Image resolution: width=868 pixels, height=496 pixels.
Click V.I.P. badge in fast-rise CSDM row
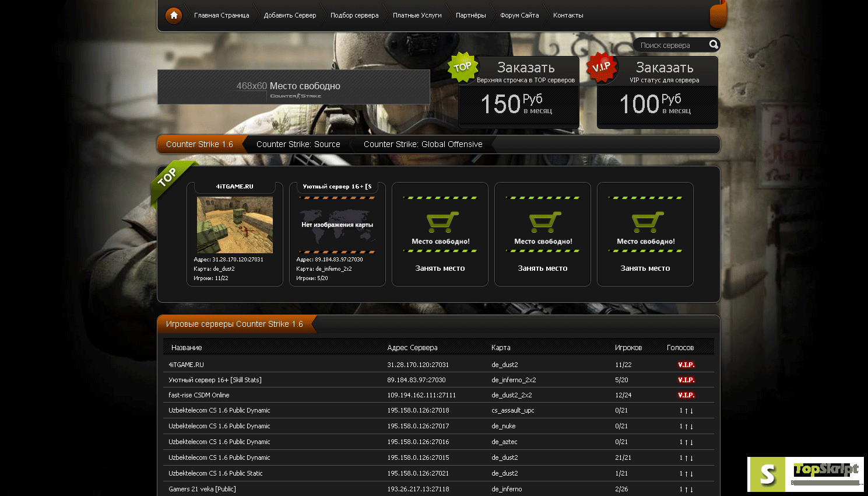point(686,395)
